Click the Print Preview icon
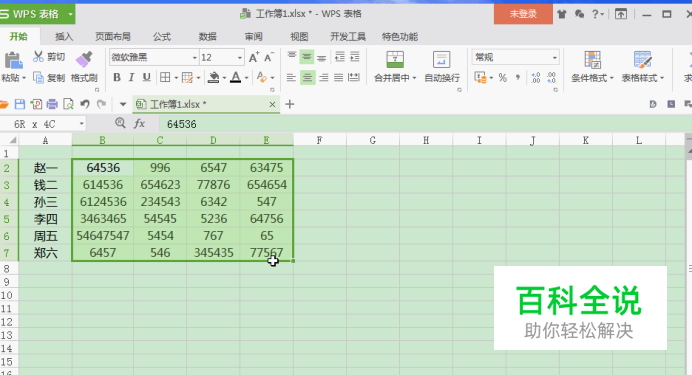Image resolution: width=692 pixels, height=375 pixels. (x=68, y=104)
